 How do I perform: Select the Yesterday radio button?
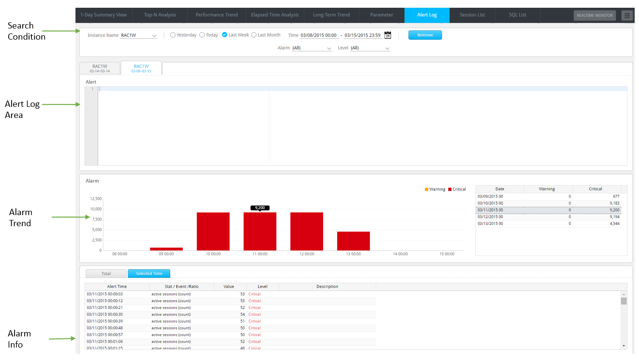(x=173, y=35)
